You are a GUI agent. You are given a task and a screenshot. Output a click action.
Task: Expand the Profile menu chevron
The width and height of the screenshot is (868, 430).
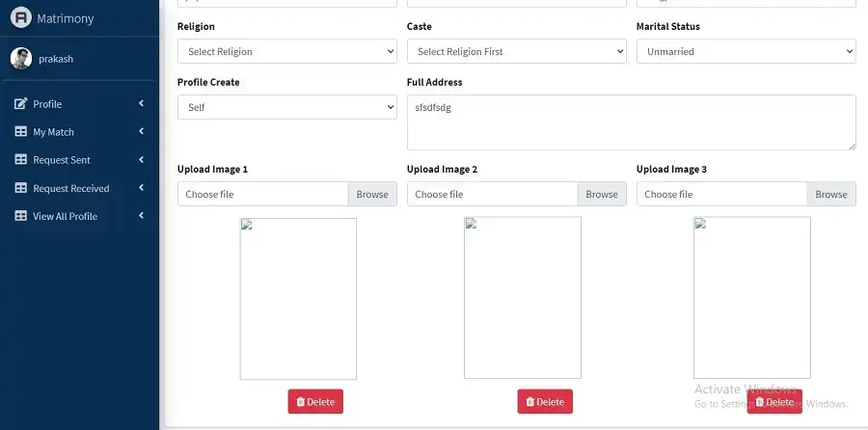(x=141, y=104)
